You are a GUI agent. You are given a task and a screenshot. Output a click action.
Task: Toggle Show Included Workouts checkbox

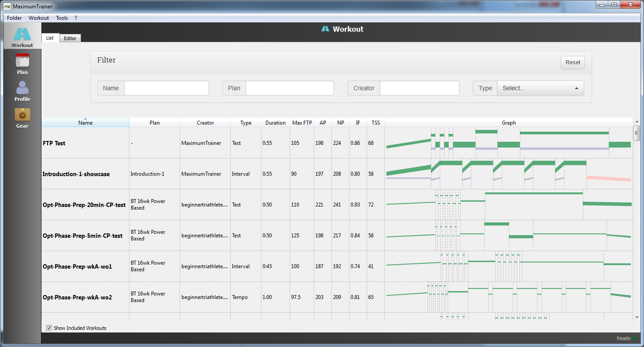tap(49, 328)
